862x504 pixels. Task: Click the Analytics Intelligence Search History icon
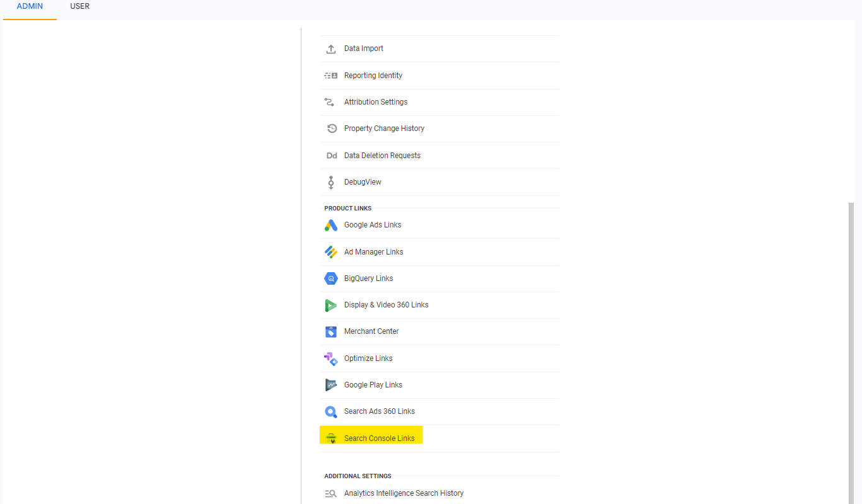pyautogui.click(x=330, y=494)
